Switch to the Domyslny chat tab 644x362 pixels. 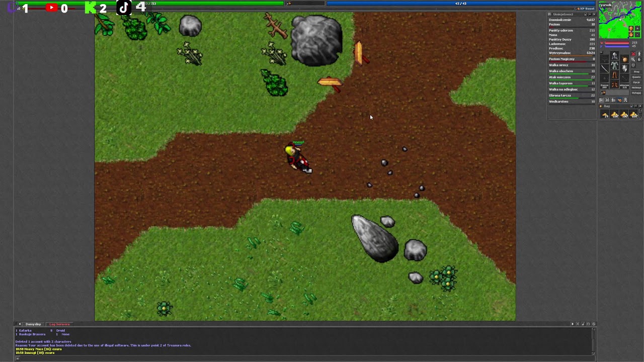33,324
